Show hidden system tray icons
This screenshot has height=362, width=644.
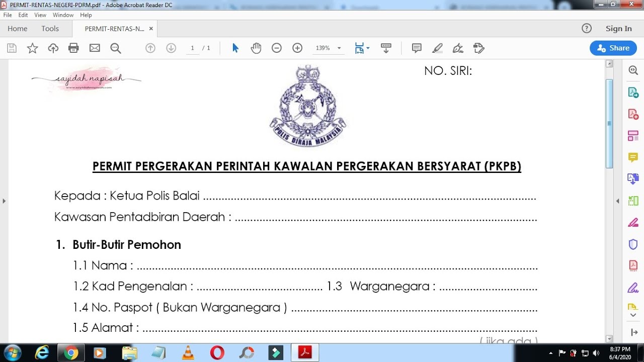pos(551,353)
